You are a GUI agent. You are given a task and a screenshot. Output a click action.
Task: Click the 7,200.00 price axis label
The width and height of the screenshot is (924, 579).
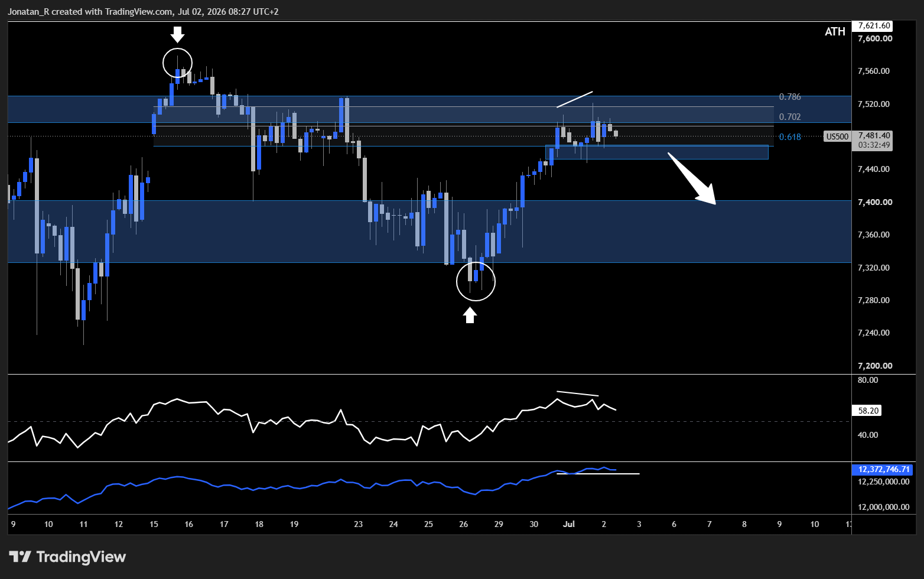point(874,366)
